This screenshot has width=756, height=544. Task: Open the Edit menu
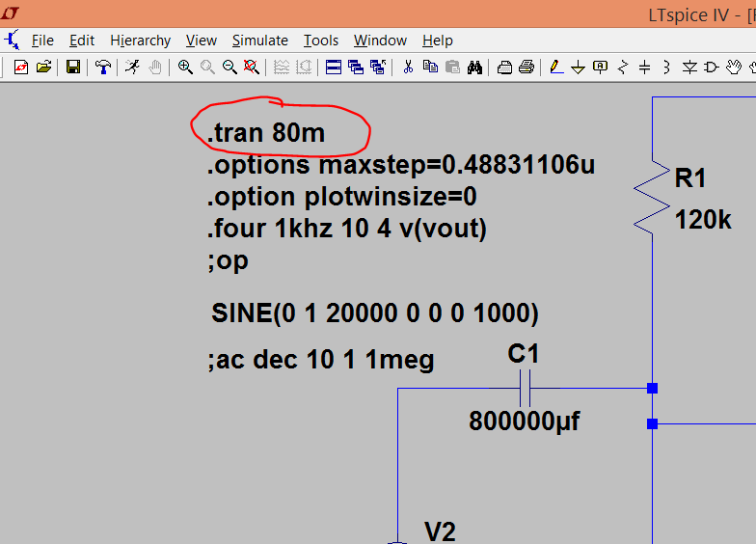[81, 41]
